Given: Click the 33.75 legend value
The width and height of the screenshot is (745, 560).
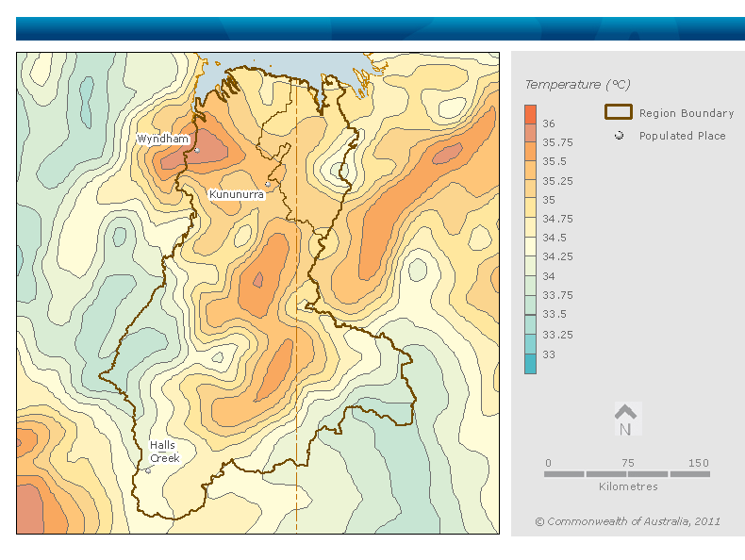Looking at the screenshot, I should (x=557, y=295).
